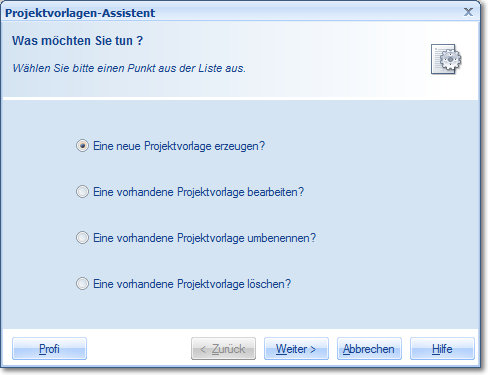The image size is (488, 375).
Task: Select radio circle for Projektvorlage löschen
Action: pos(82,284)
